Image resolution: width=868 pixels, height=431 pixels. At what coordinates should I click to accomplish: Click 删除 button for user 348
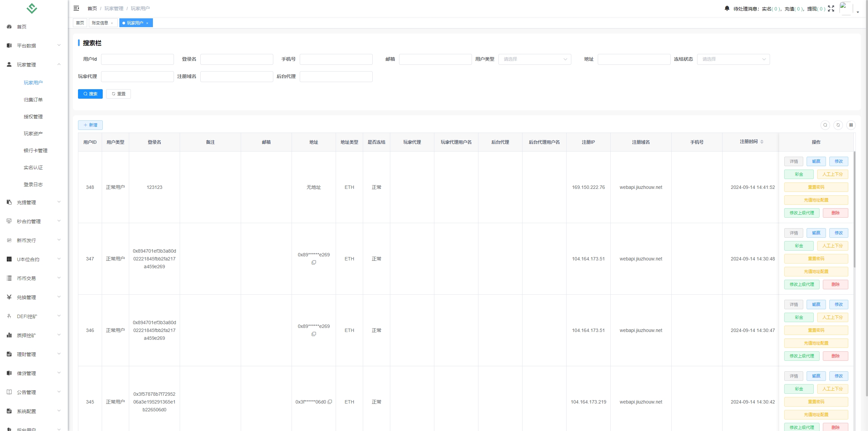click(835, 213)
